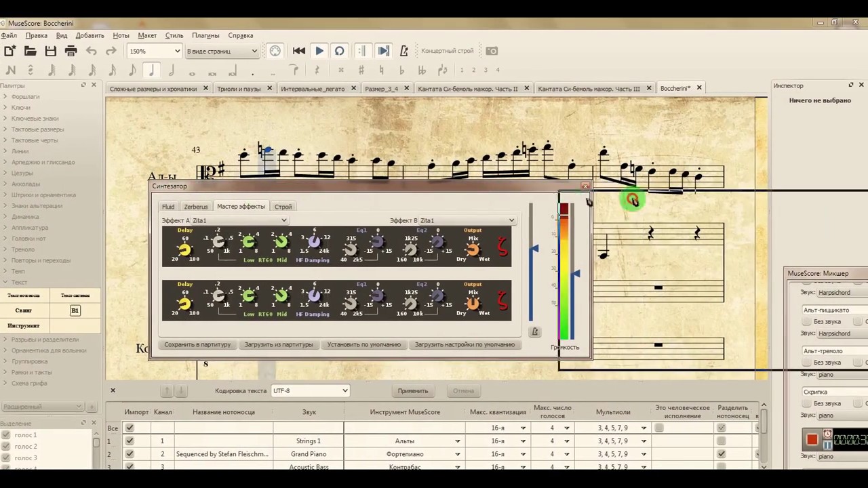Open the Ноты menu
868x488 pixels.
tap(121, 35)
